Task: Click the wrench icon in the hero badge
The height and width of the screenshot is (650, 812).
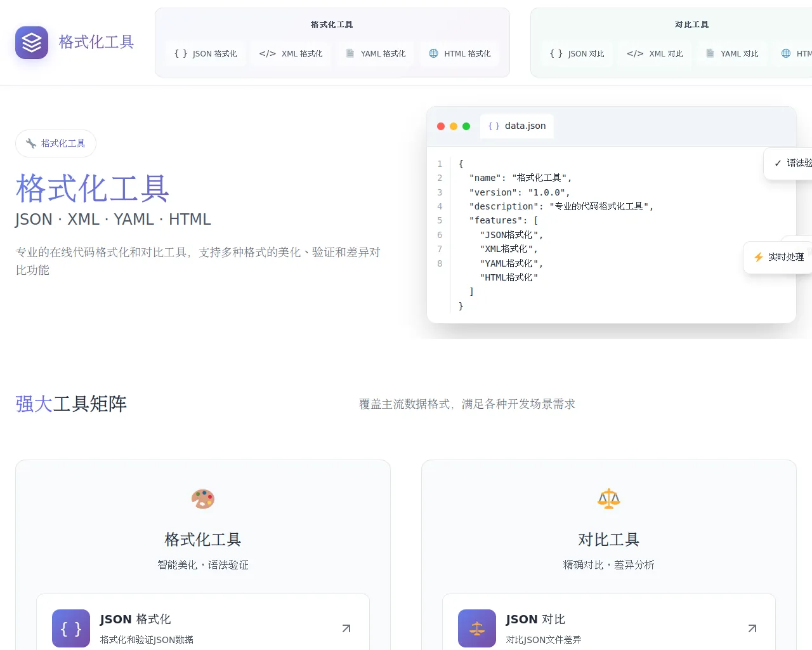Action: coord(31,143)
